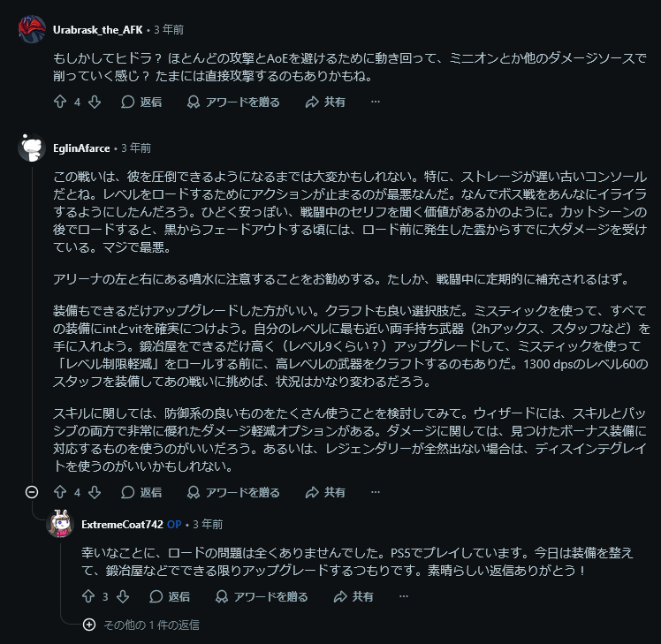This screenshot has width=661, height=644.
Task: Upvote Urabrask_the_AFK's comment
Action: [x=60, y=102]
